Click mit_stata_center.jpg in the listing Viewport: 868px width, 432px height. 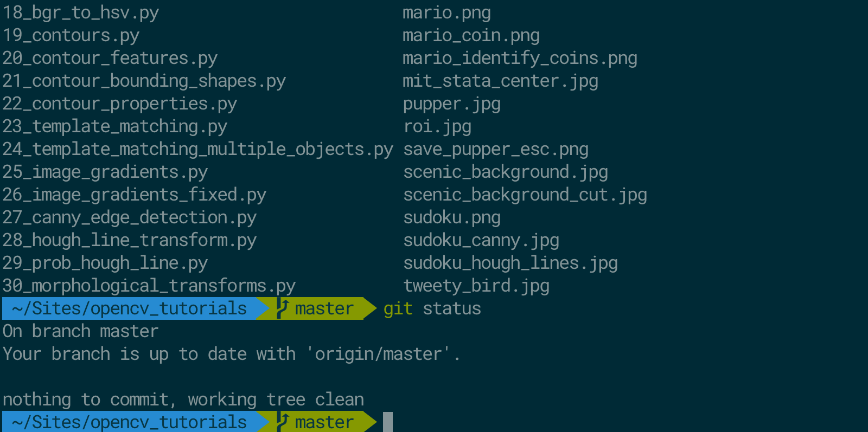point(500,81)
